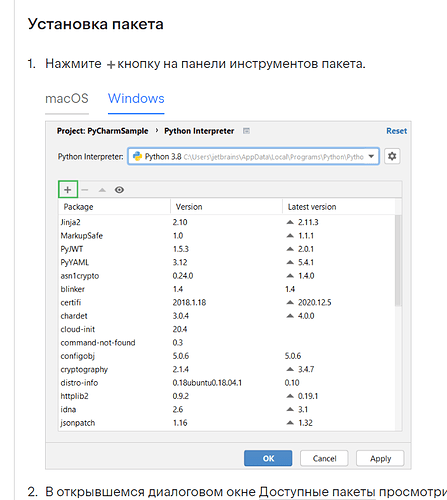Click upgrade arrow beside httplib2 0.19.1
The height and width of the screenshot is (500, 447).
290,396
